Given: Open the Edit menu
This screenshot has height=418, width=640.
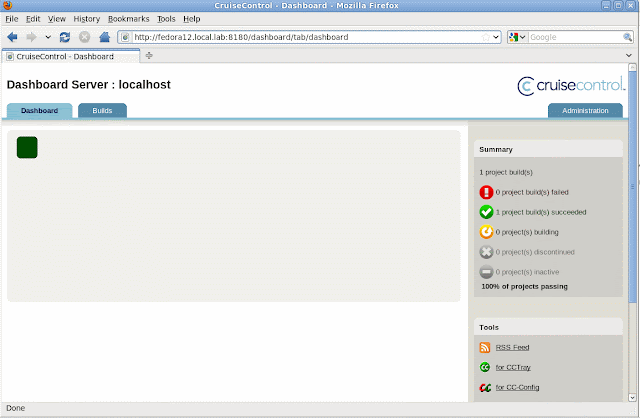Looking at the screenshot, I should tap(33, 19).
